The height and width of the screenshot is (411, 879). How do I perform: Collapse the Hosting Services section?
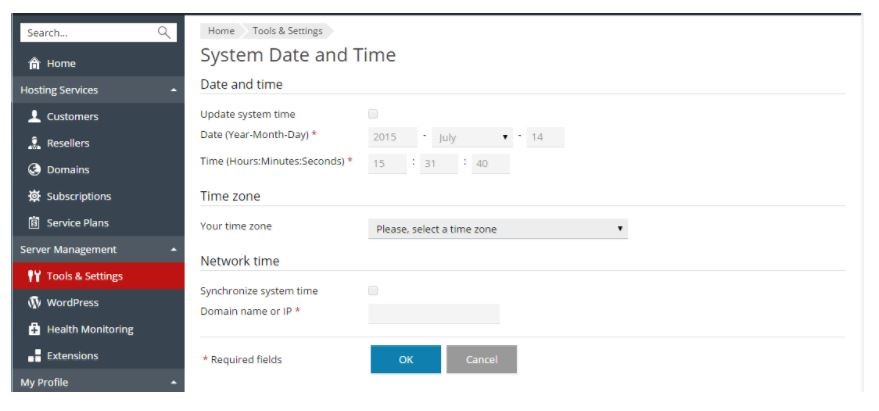coord(174,90)
